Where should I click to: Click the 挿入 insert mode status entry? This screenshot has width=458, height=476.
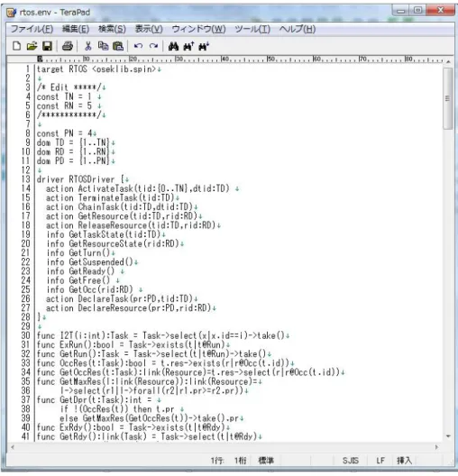coord(404,461)
